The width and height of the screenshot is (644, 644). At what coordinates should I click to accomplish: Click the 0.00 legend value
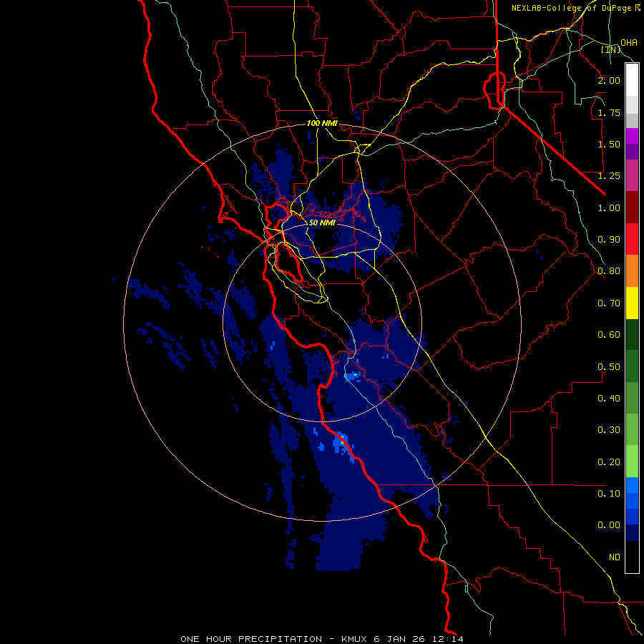609,525
